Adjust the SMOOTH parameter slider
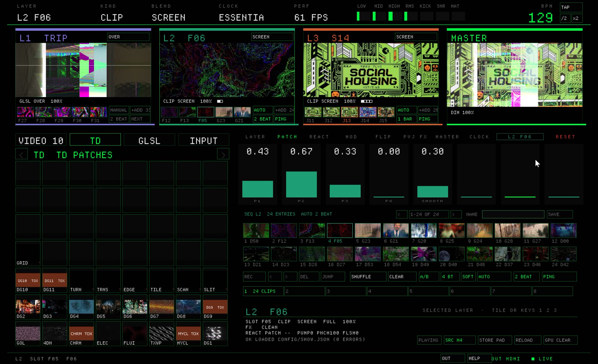Screen dimensions: 598x364 [x=433, y=174]
